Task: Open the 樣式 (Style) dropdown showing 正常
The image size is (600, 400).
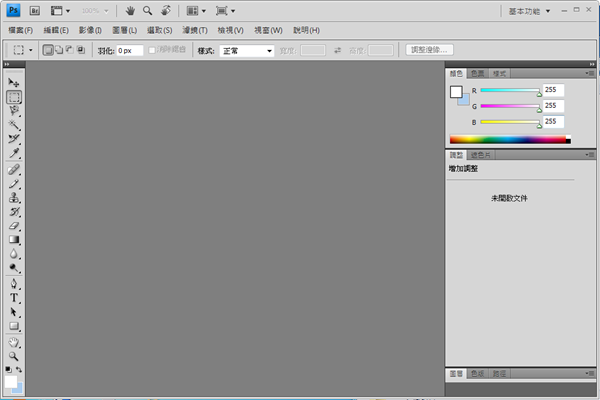Action: point(248,50)
